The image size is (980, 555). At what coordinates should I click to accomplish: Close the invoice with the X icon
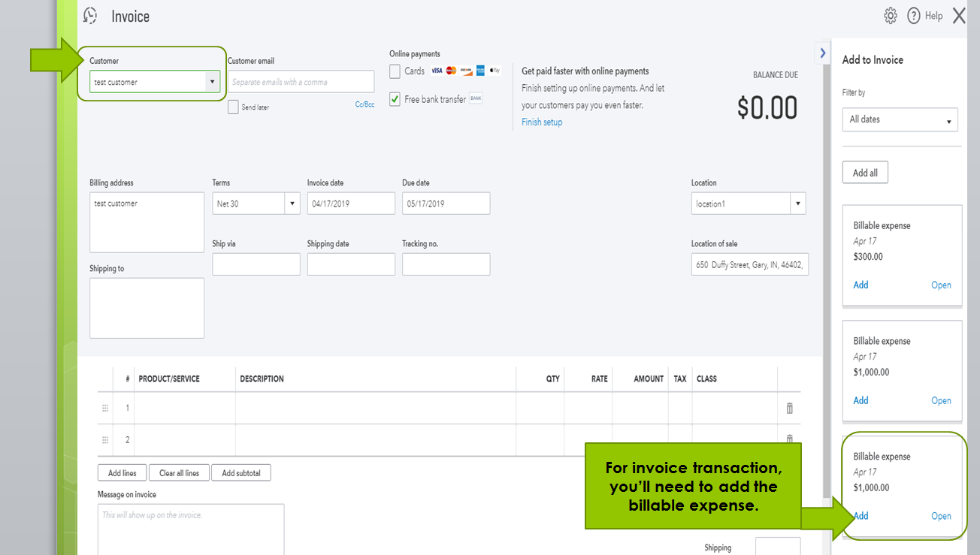(x=959, y=16)
